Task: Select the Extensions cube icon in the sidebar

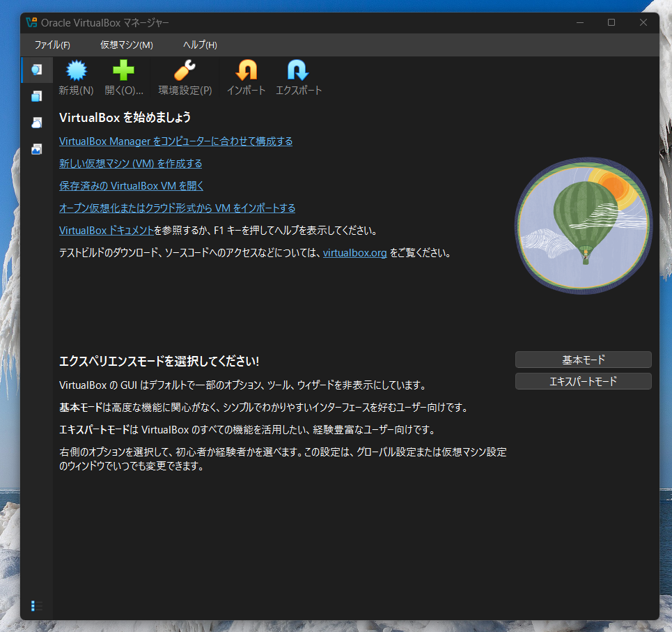Action: click(x=36, y=95)
